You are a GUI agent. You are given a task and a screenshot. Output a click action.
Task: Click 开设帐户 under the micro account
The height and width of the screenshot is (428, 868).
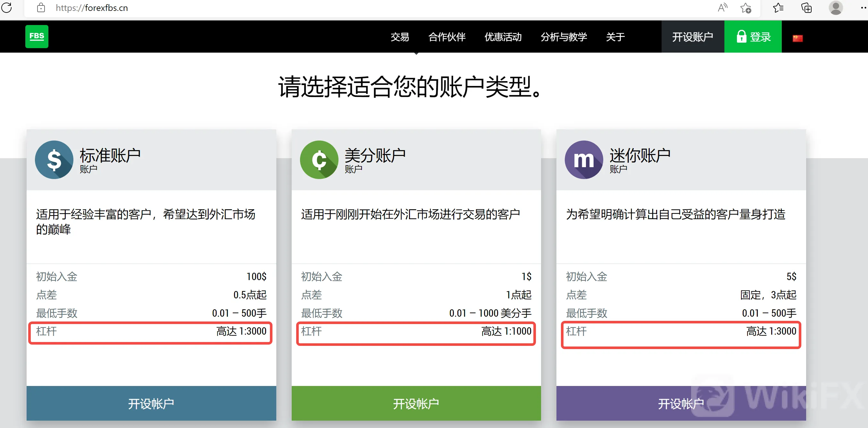681,403
